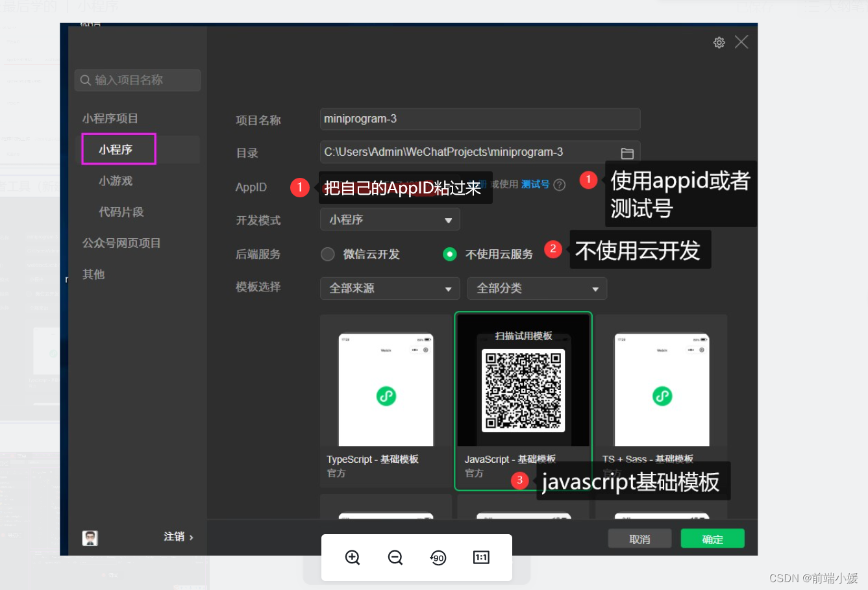This screenshot has height=590, width=868.
Task: Expand the 注销 chevron menu
Action: [x=191, y=537]
